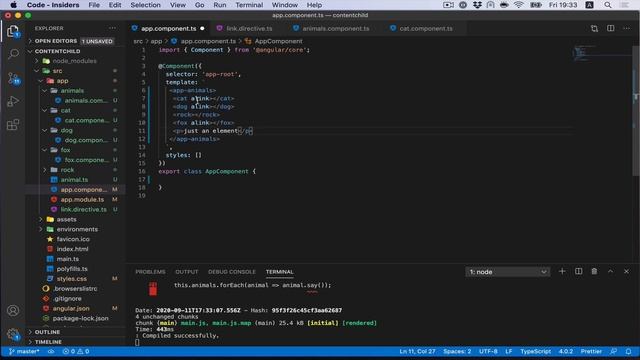Screen dimensions: 640x360
Task: Open the Dropbox menu bar icon
Action: (x=477, y=5)
